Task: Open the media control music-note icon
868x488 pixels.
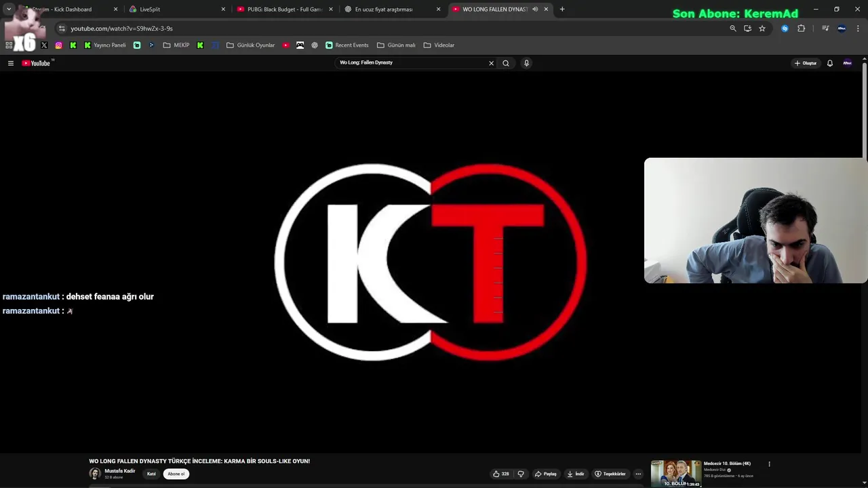Action: [825, 28]
